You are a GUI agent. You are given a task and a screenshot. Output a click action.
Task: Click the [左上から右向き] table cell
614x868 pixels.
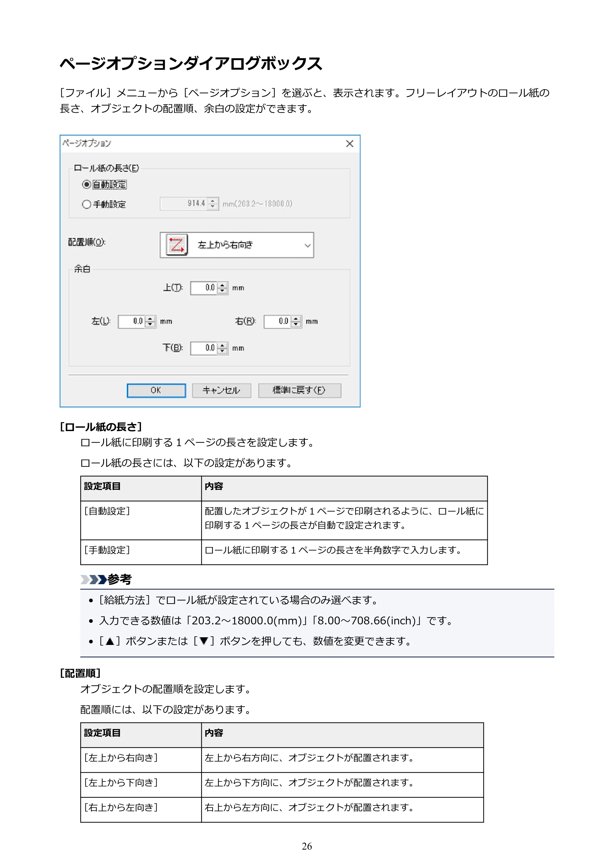coord(141,759)
